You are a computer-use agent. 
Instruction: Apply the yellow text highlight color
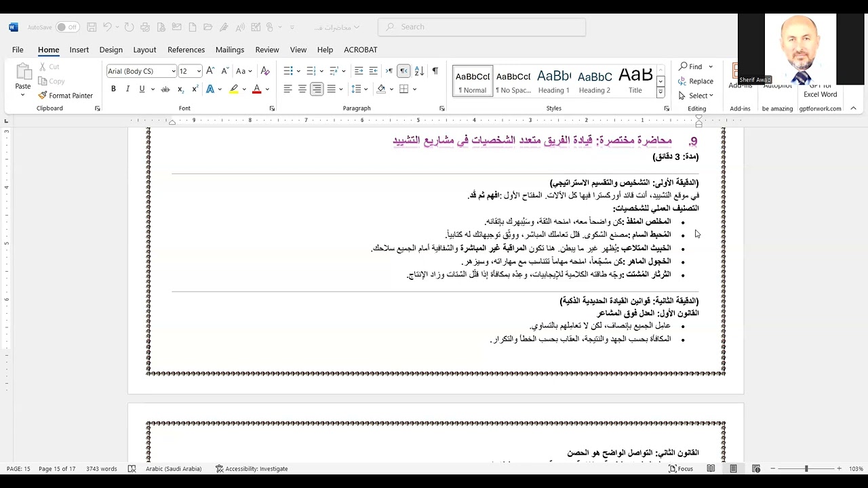tap(233, 89)
